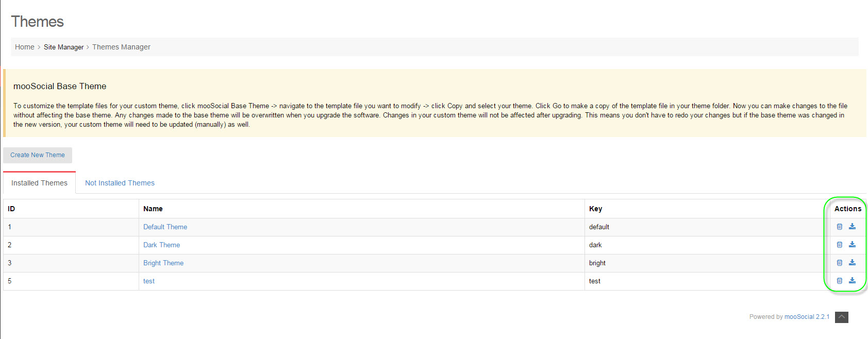Open Site Manager breadcrumb link

pos(63,47)
